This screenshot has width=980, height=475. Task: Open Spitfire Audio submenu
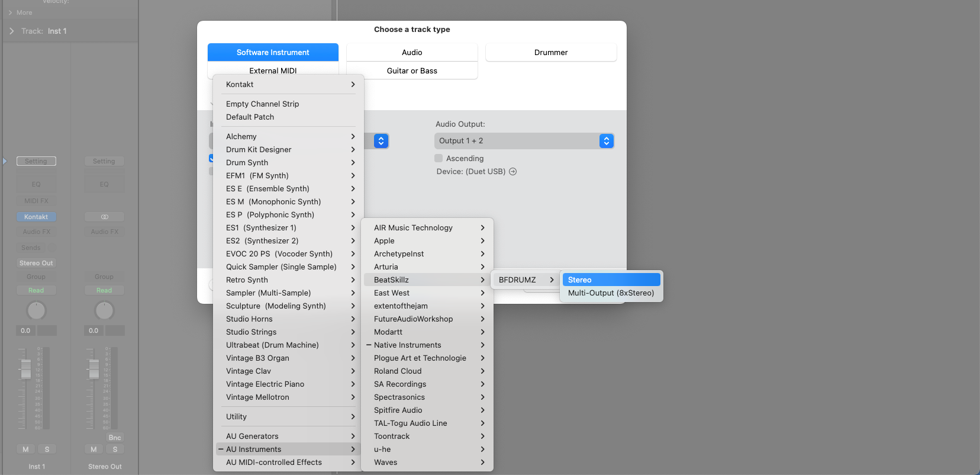pos(428,410)
